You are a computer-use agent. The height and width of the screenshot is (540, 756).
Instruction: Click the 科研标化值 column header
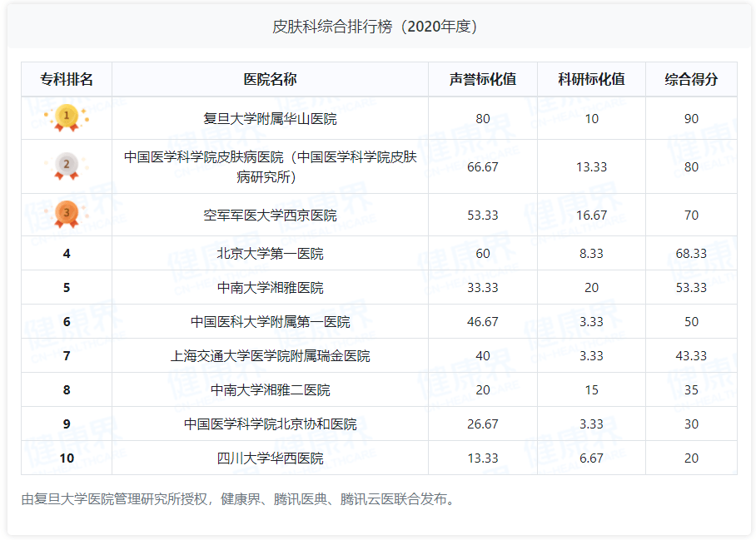[x=591, y=80]
